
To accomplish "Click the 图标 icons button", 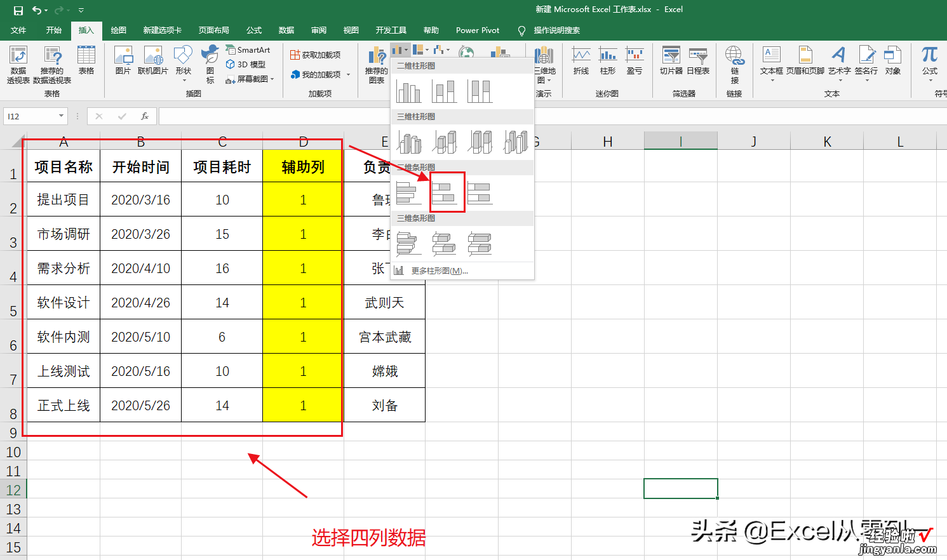I will click(210, 64).
